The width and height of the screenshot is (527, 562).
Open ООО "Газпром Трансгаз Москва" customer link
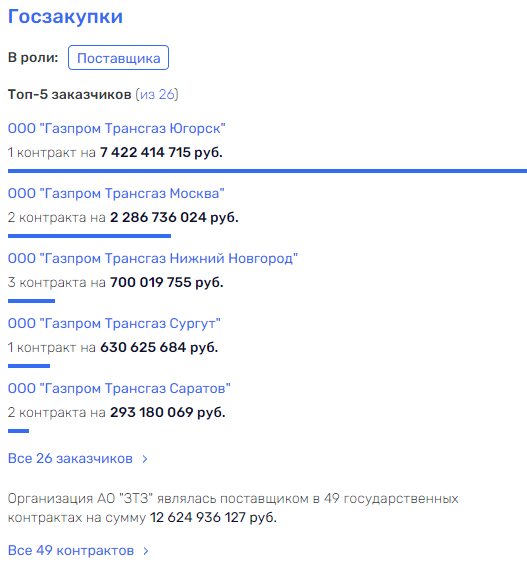coord(116,193)
